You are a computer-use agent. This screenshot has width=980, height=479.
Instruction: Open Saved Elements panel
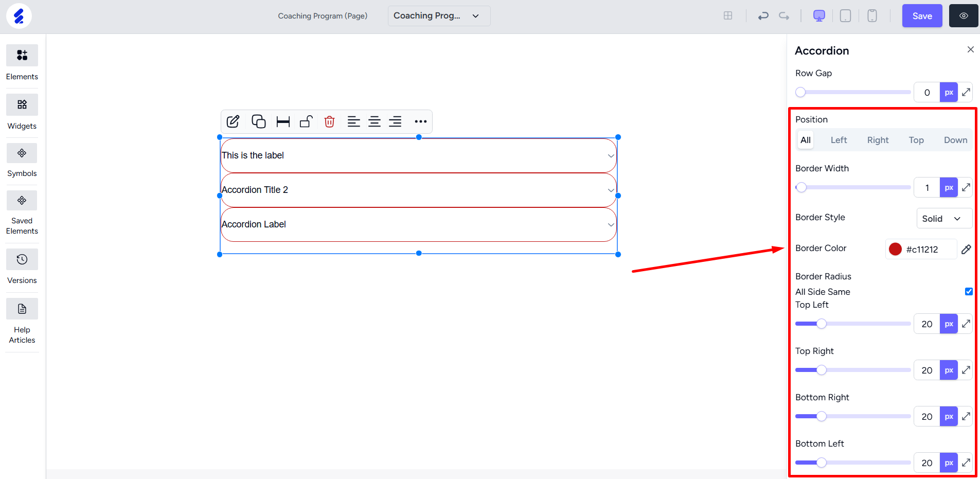coord(22,200)
